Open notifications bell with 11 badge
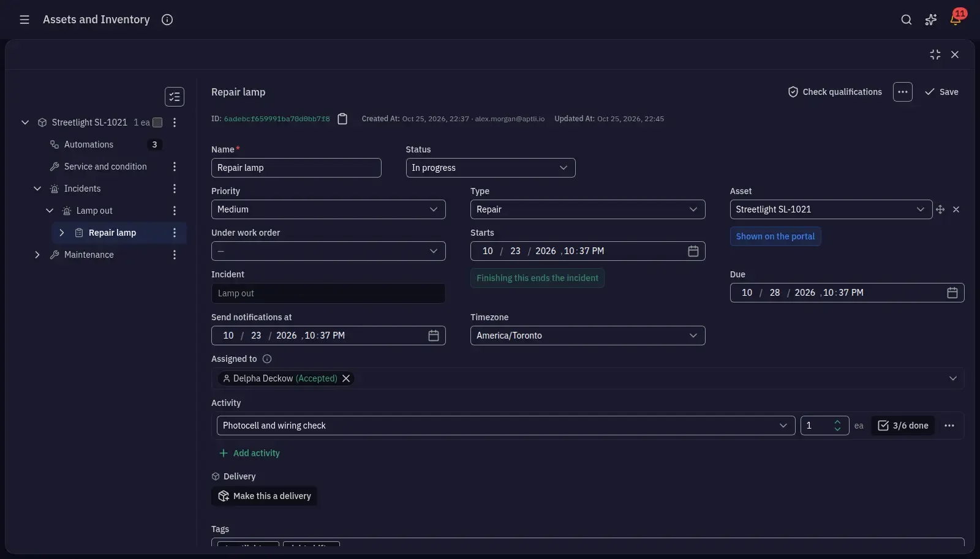The image size is (980, 559). 956,19
